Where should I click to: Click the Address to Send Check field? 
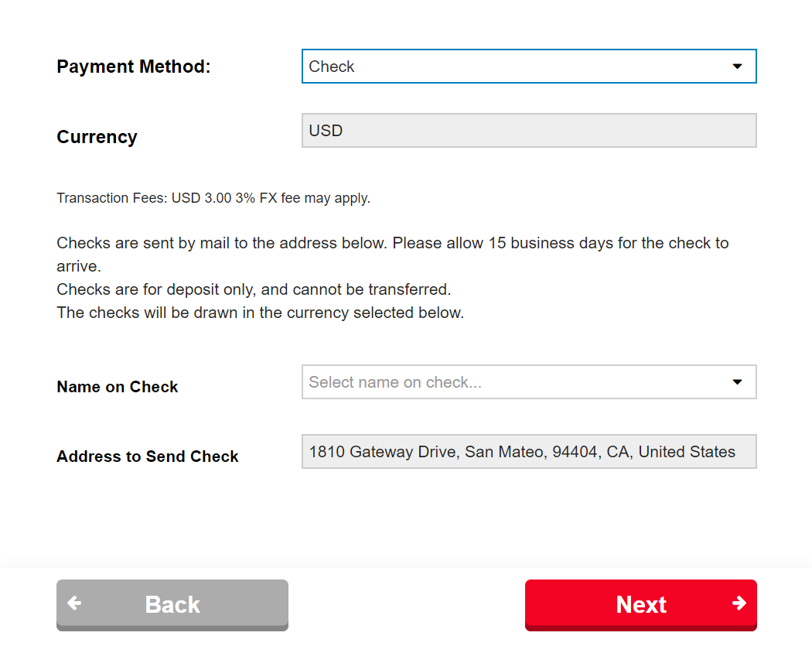coord(529,451)
